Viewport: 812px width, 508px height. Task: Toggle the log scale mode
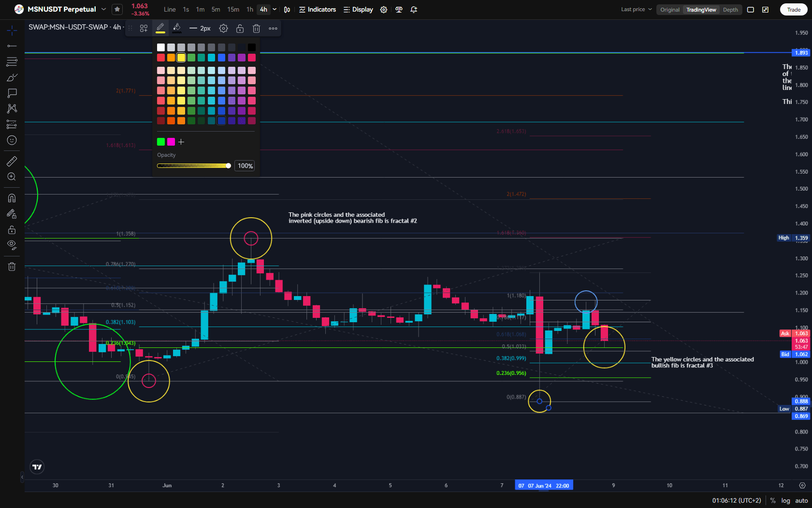(786, 501)
